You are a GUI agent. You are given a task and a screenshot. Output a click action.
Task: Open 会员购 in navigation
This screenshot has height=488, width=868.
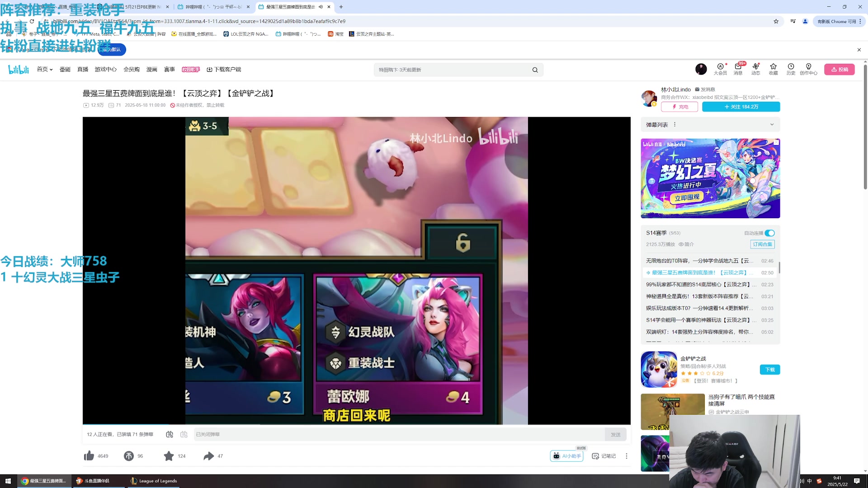(132, 69)
